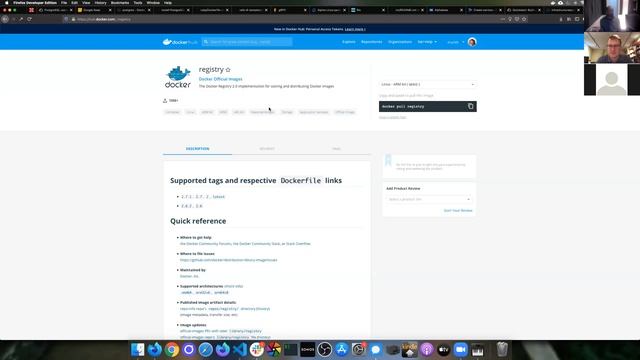640x360 pixels.
Task: Switch to the Tags tab
Action: (336, 149)
